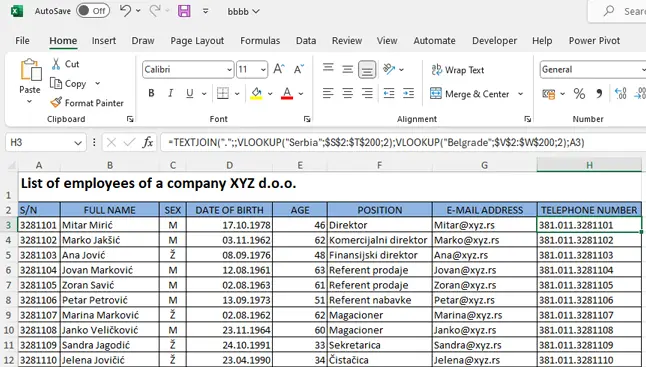Switch to the Insert tab
The width and height of the screenshot is (646, 367).
pos(103,40)
